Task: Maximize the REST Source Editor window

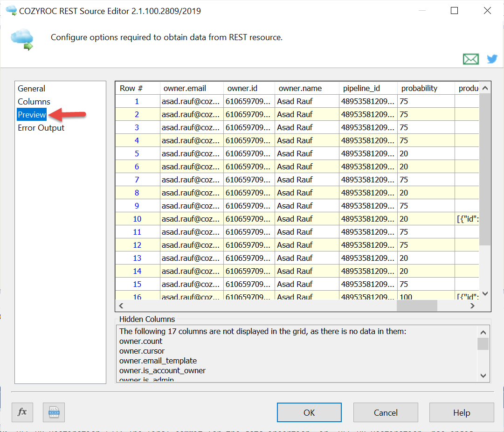Action: 454,11
